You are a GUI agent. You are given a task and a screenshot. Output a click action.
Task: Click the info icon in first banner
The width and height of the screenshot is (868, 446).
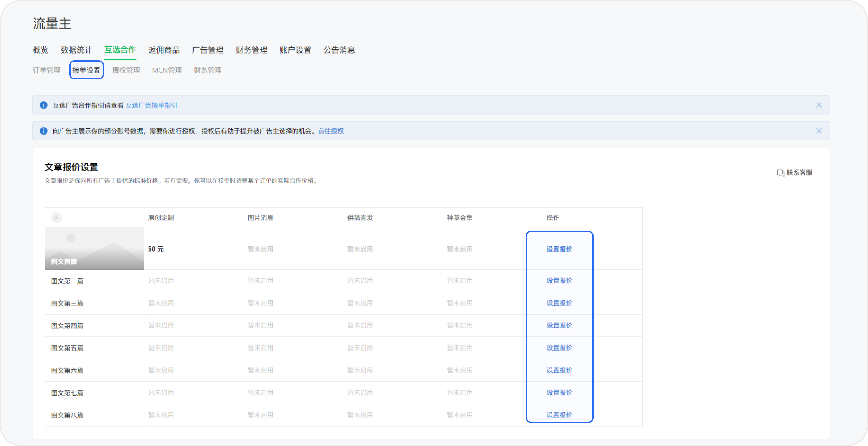[44, 105]
